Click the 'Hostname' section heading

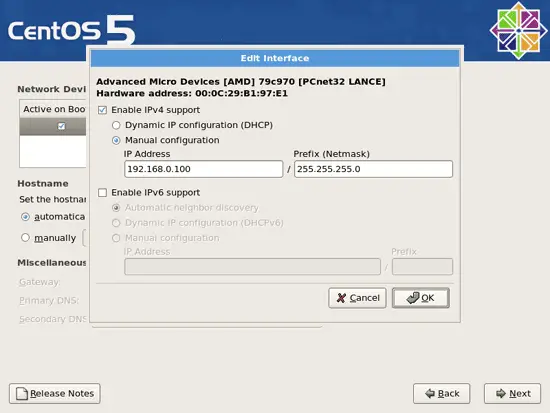coord(43,184)
